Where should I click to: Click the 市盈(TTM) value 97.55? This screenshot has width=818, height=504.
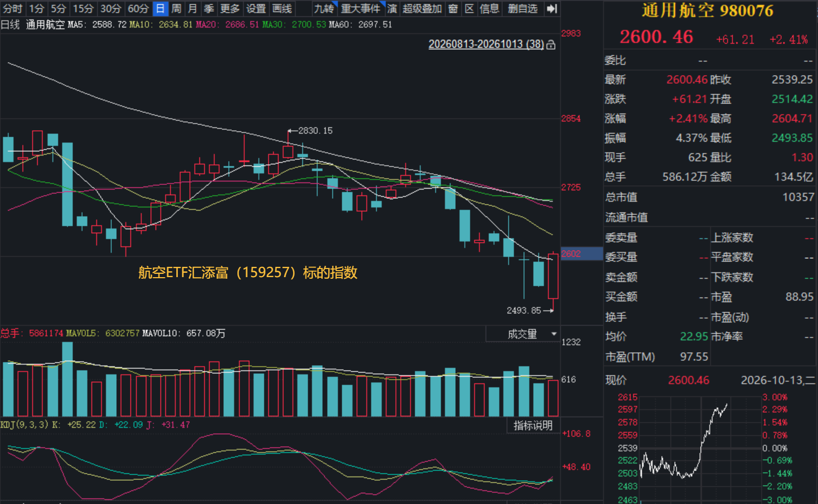(694, 357)
